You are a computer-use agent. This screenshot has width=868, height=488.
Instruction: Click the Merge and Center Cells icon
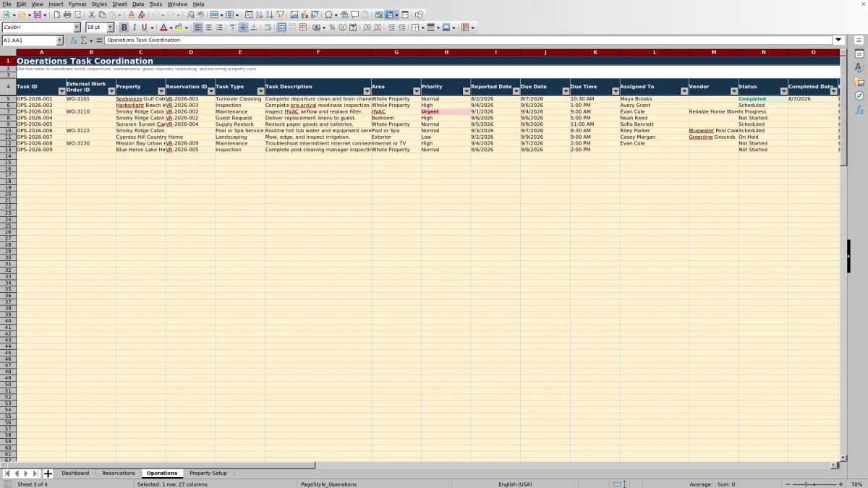(x=281, y=27)
